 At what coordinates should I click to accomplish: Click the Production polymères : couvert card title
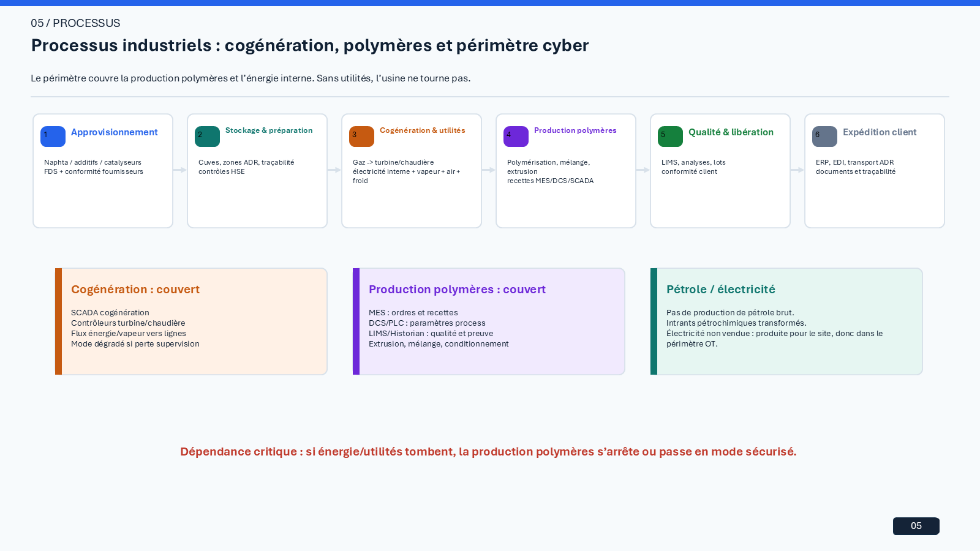click(x=457, y=290)
